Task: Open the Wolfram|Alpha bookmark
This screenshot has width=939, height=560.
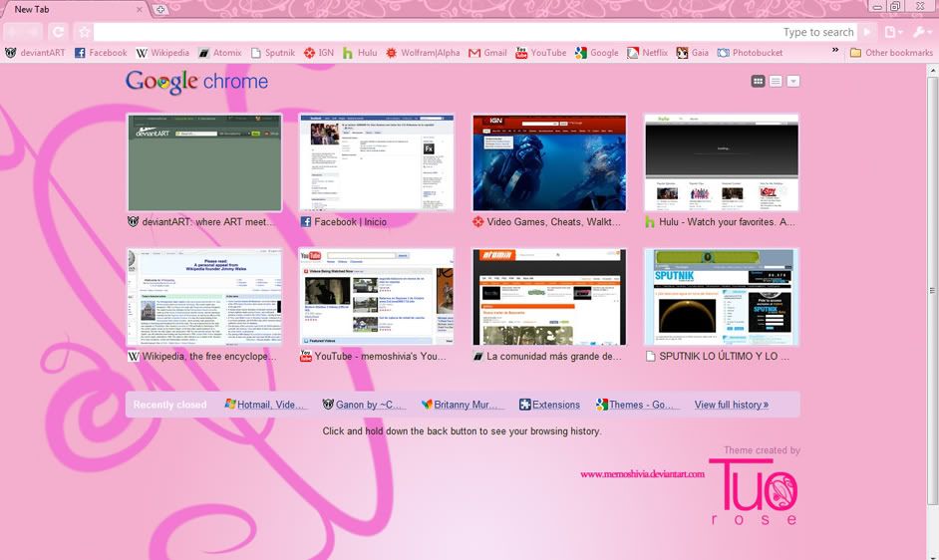Action: coord(423,53)
